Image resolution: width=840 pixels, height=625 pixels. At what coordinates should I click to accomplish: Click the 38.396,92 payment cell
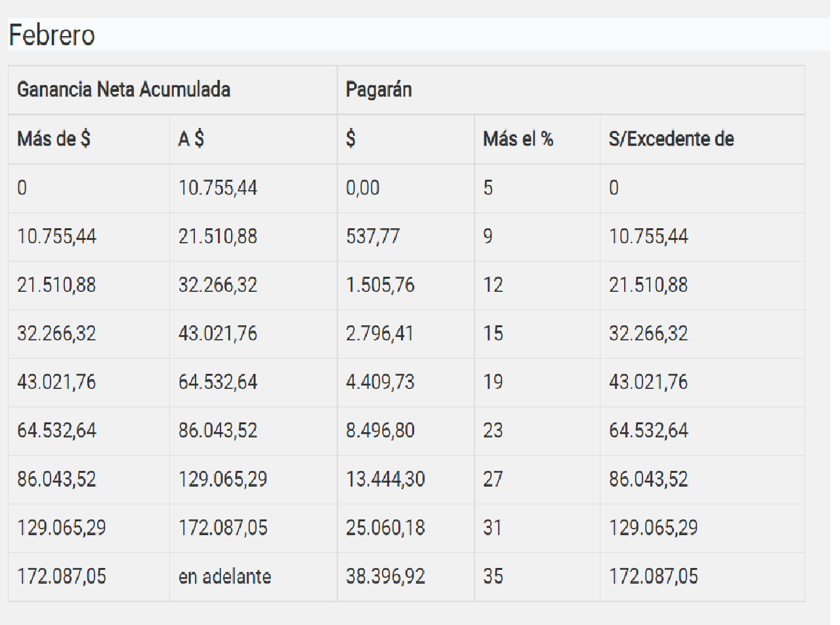tap(385, 576)
